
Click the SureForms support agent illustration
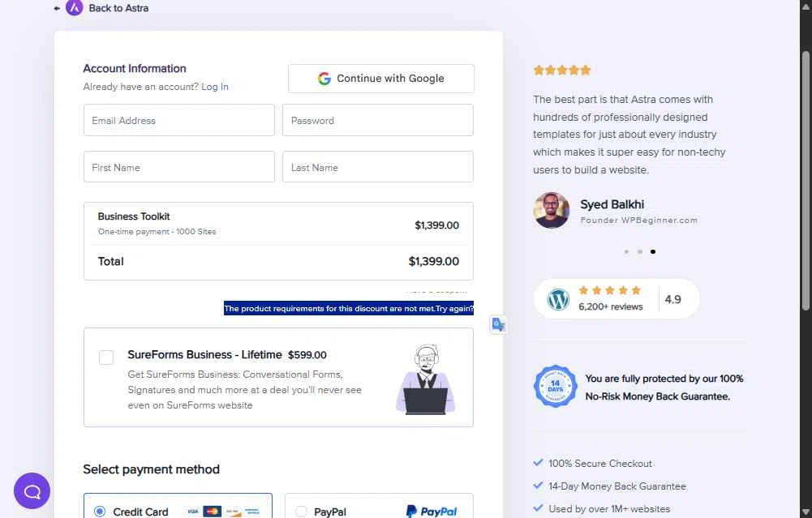coord(426,379)
